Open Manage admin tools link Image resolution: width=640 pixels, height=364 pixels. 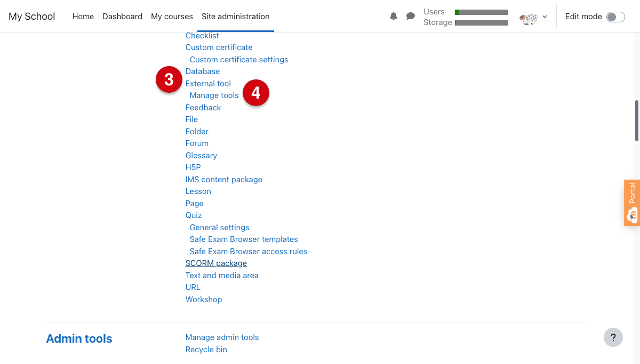222,337
